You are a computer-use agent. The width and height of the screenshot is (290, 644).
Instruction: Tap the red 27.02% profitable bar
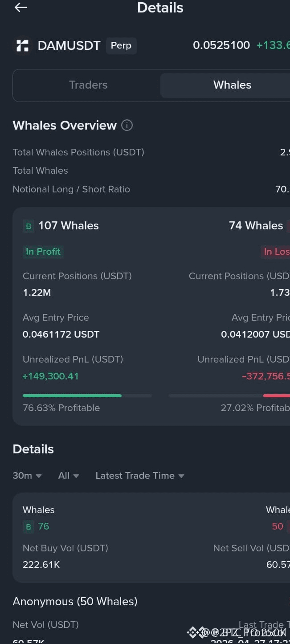click(x=276, y=395)
